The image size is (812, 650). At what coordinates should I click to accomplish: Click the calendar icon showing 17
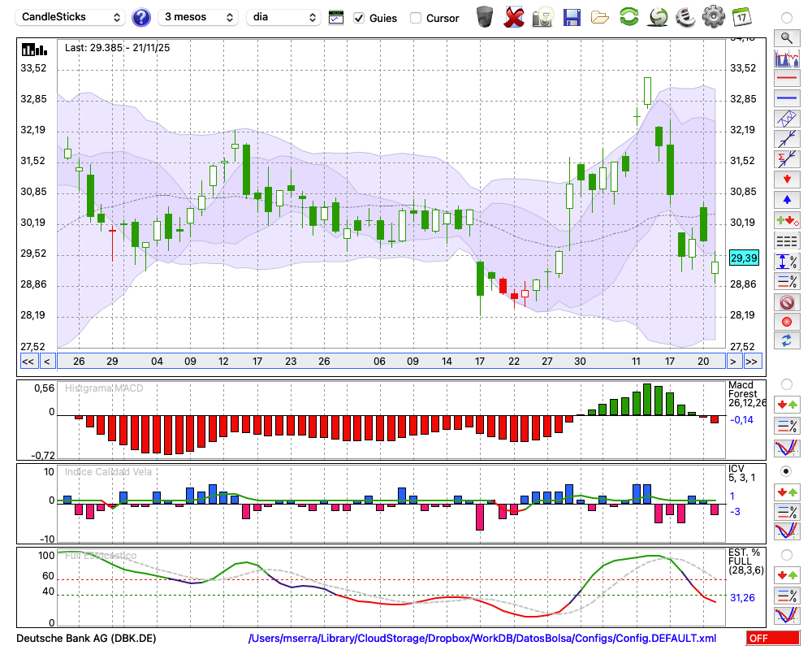[741, 16]
